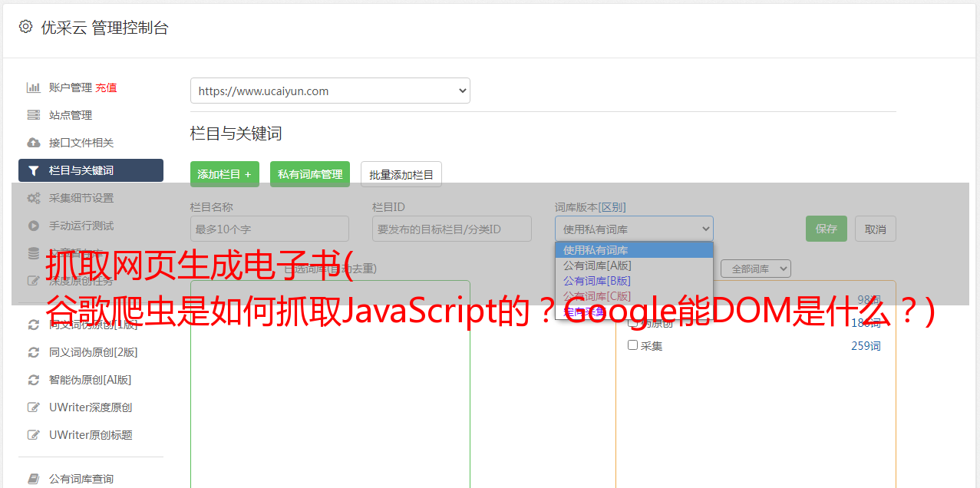The image size is (980, 488).
Task: Select 公有词库[B版] option
Action: pyautogui.click(x=597, y=281)
